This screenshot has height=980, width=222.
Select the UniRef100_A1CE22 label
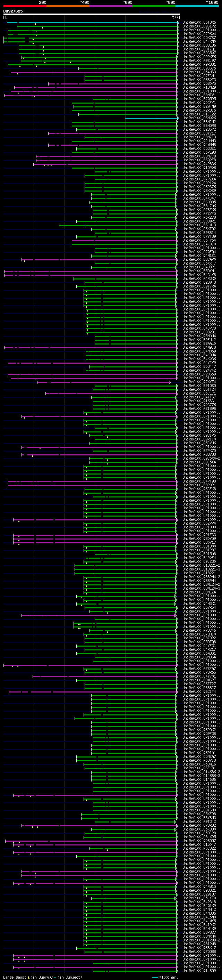(x=199, y=114)
